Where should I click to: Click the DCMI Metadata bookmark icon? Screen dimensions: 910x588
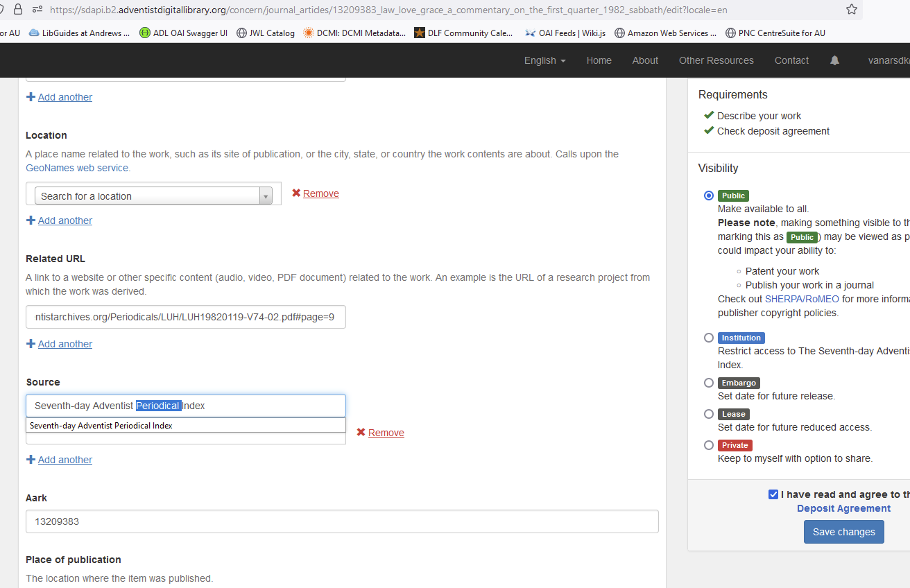point(308,33)
